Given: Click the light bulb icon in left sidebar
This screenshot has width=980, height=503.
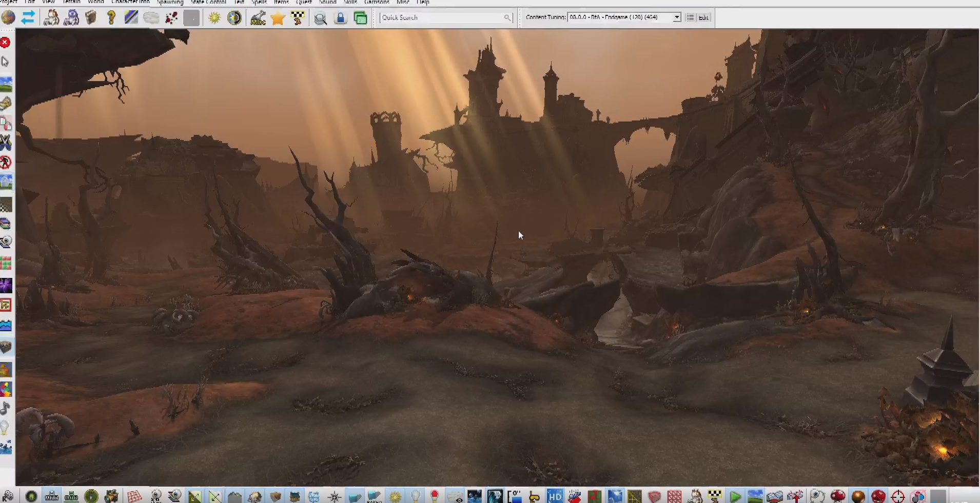Looking at the screenshot, I should click(5, 427).
